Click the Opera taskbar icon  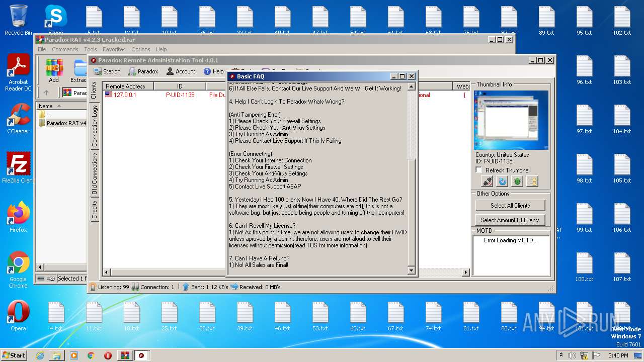click(108, 355)
